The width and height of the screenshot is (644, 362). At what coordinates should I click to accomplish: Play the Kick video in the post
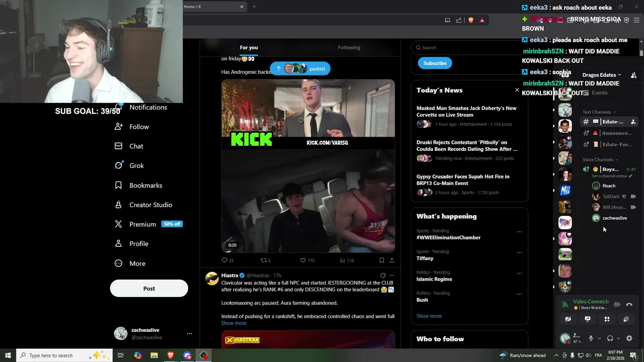[308, 166]
